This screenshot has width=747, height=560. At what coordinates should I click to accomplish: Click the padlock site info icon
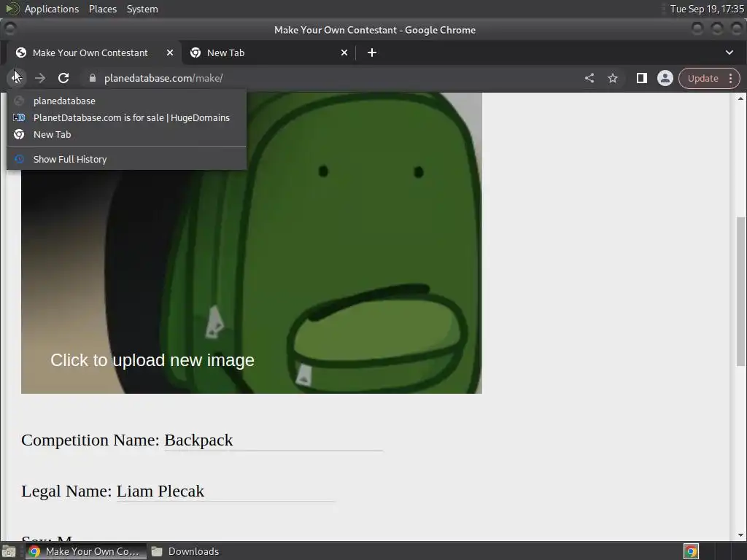click(x=93, y=78)
